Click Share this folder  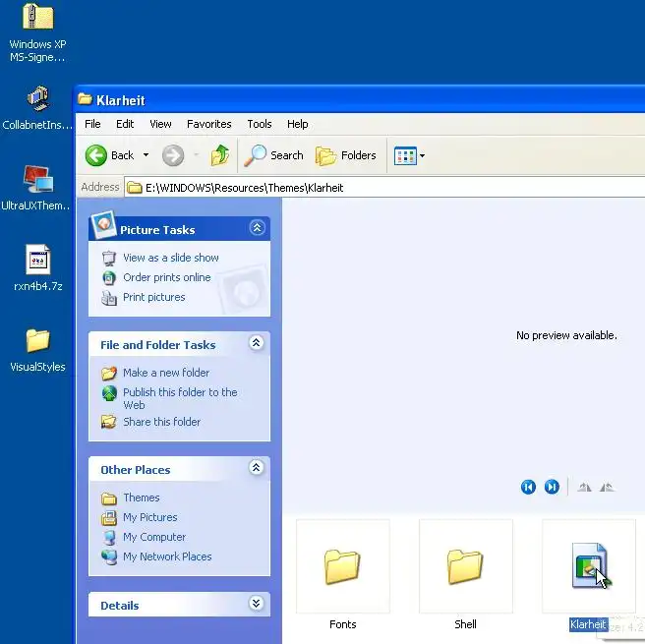pyautogui.click(x=161, y=422)
